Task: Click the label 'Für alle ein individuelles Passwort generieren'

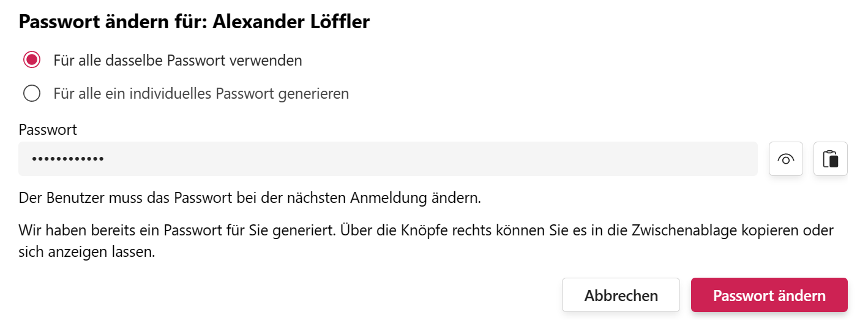Action: [x=201, y=93]
